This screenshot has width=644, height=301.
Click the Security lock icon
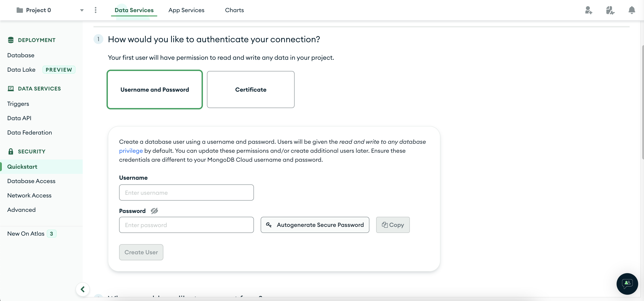point(11,151)
